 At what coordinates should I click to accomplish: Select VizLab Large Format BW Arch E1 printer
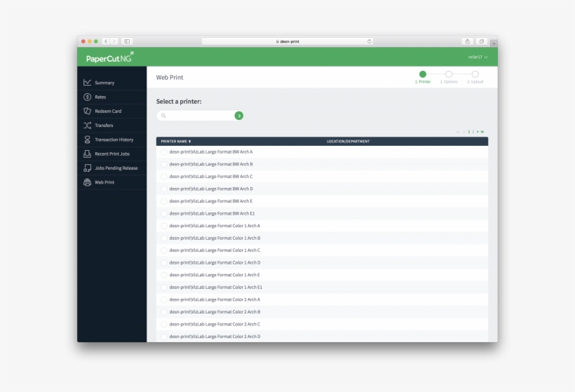pos(164,213)
